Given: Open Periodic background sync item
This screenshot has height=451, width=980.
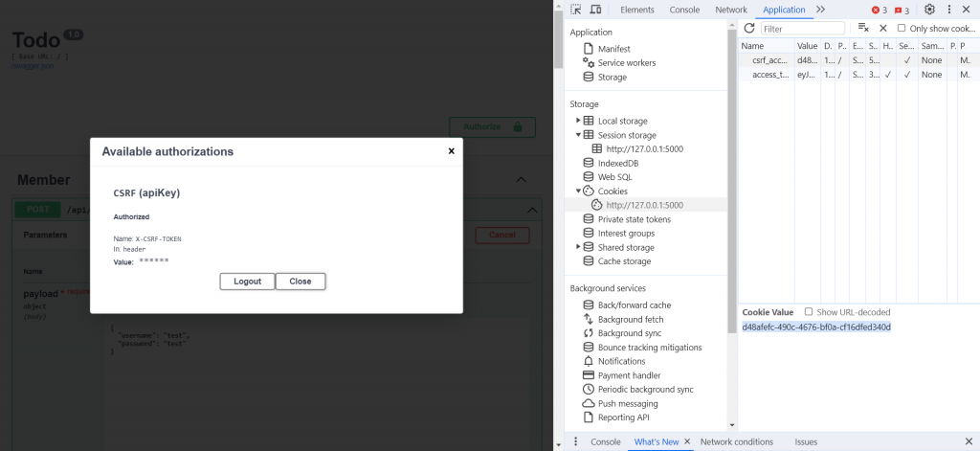Looking at the screenshot, I should (646, 389).
